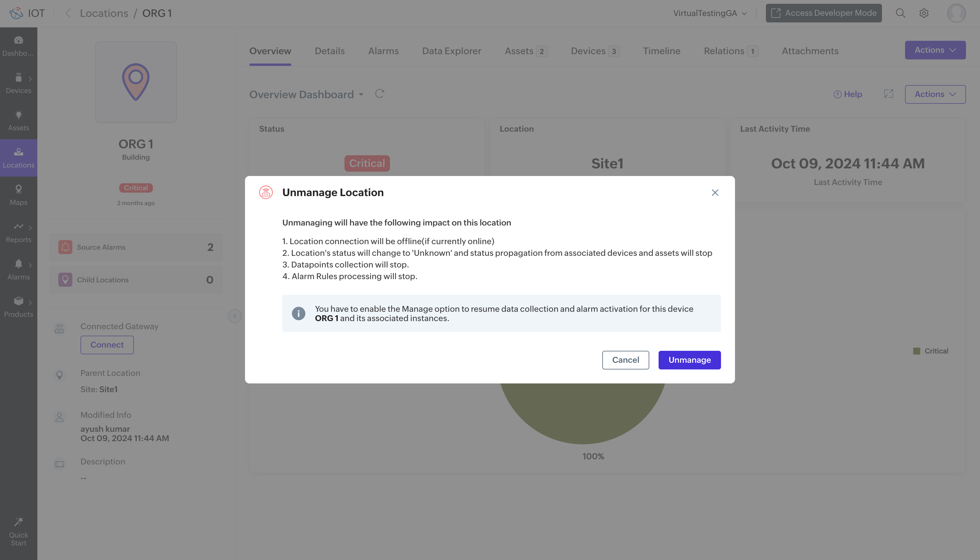Open the top purple Actions dropdown
This screenshot has width=980, height=560.
tap(935, 50)
